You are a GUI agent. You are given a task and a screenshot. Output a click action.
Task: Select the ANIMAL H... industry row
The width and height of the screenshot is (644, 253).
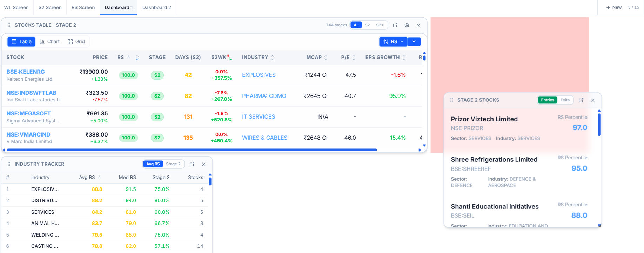[105, 224]
